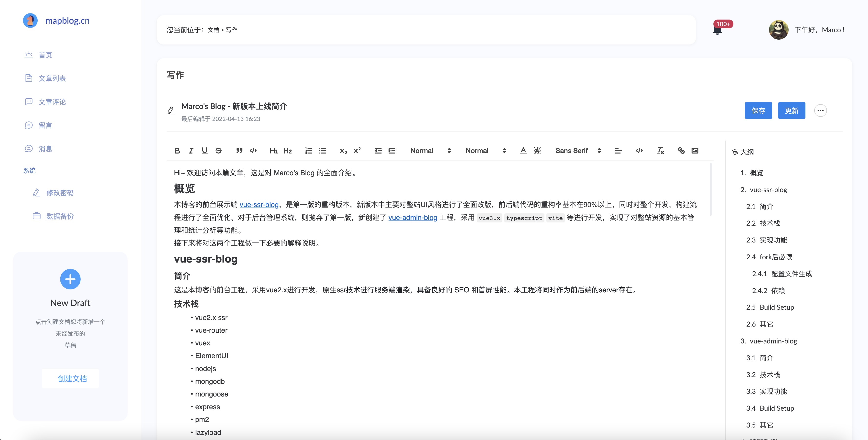Open the text alignment picker

618,151
